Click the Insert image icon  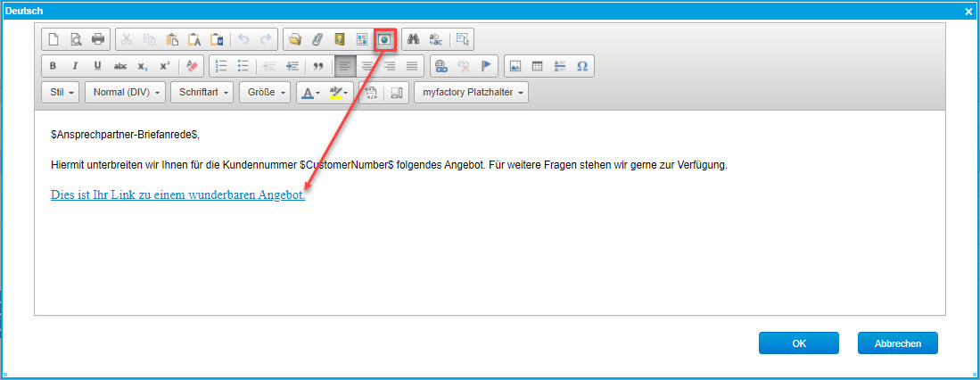click(x=515, y=66)
